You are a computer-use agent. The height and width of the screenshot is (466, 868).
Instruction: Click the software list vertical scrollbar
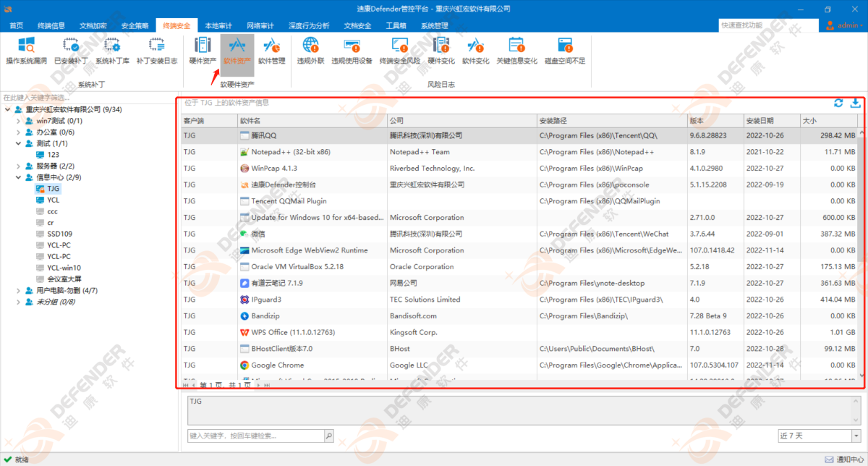pyautogui.click(x=860, y=217)
